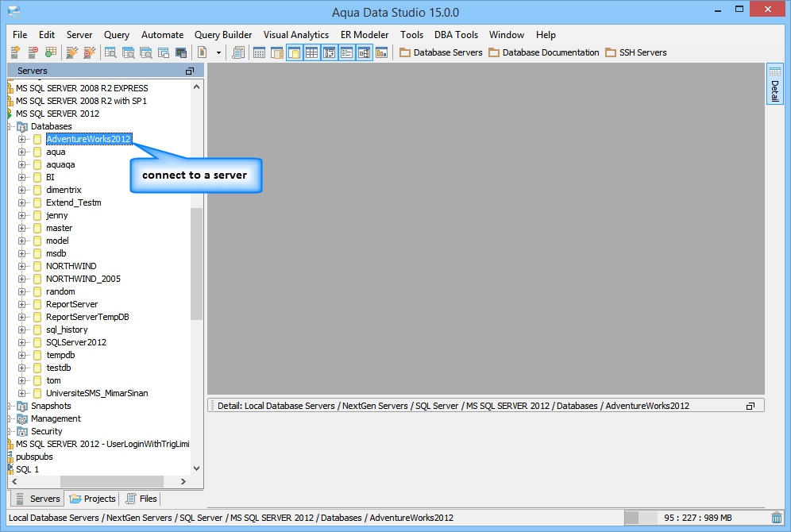791x532 pixels.
Task: Click the table with green dot toolbar icon
Action: click(51, 52)
